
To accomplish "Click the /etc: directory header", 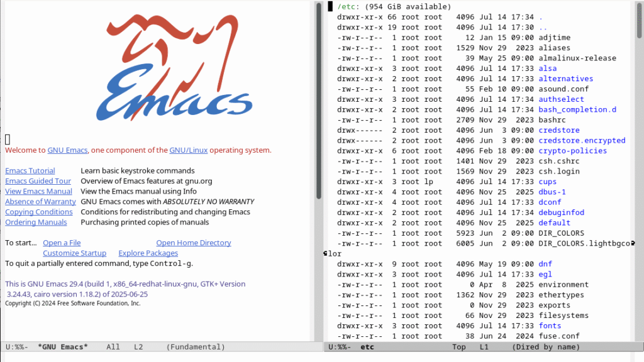I will [x=348, y=6].
